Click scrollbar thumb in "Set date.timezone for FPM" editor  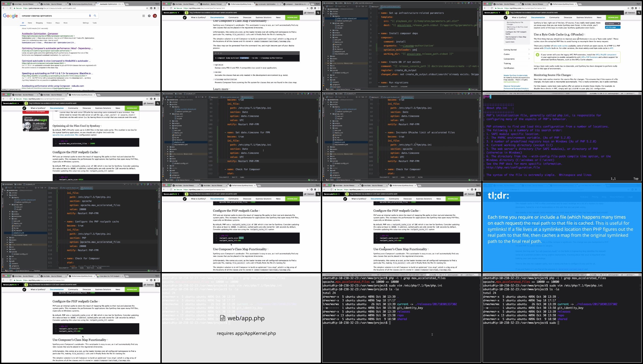317,140
